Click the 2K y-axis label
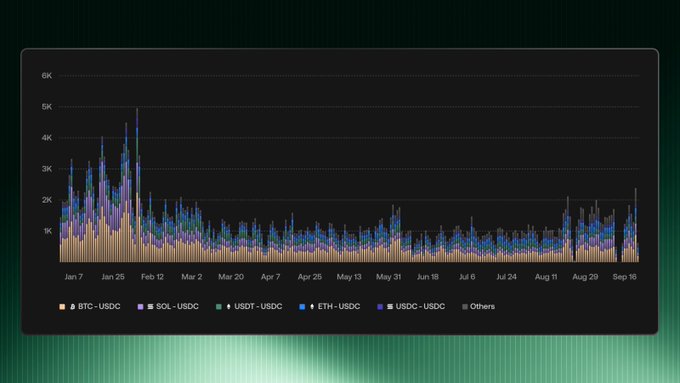 tap(47, 200)
